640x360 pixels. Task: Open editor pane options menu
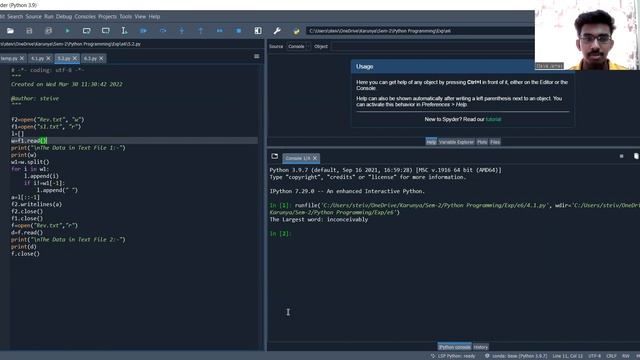(256, 56)
